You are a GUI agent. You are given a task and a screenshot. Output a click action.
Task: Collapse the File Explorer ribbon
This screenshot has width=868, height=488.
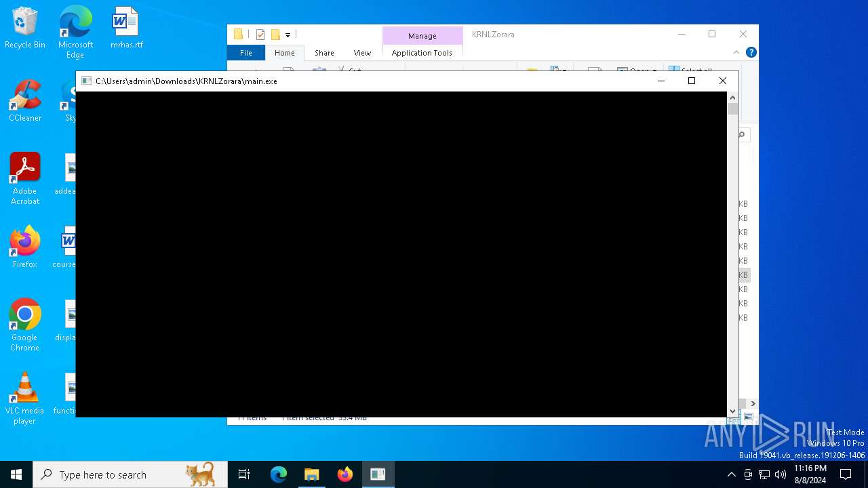click(736, 52)
